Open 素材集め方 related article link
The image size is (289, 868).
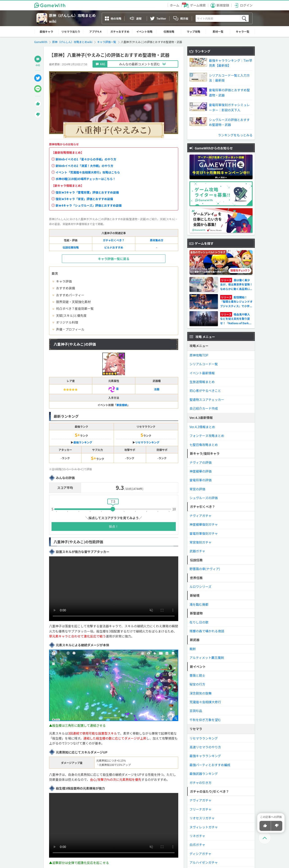[156, 240]
